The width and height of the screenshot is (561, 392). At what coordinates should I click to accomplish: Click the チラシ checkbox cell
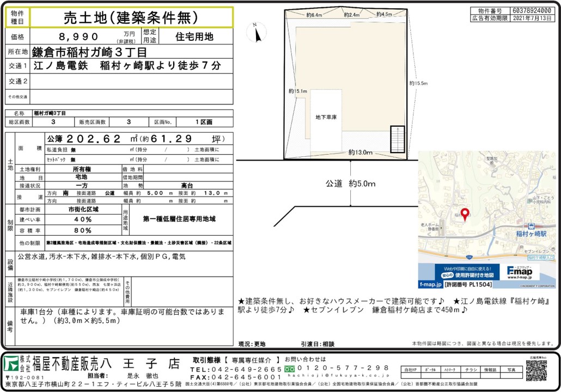pyautogui.click(x=470, y=376)
